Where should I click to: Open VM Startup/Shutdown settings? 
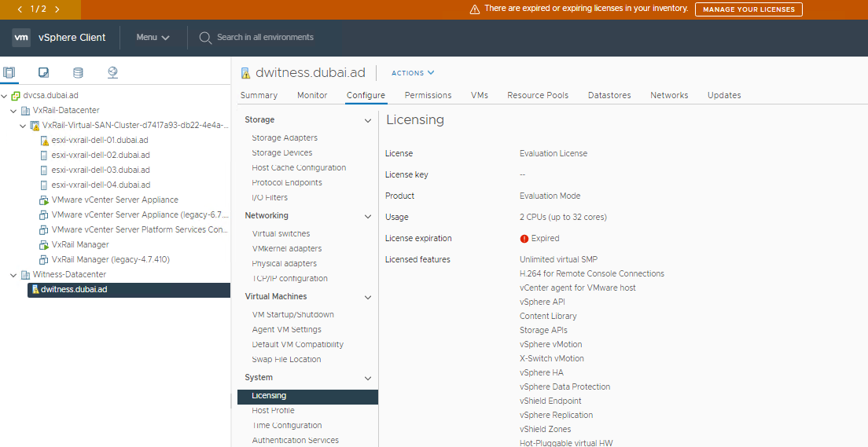[x=292, y=314]
